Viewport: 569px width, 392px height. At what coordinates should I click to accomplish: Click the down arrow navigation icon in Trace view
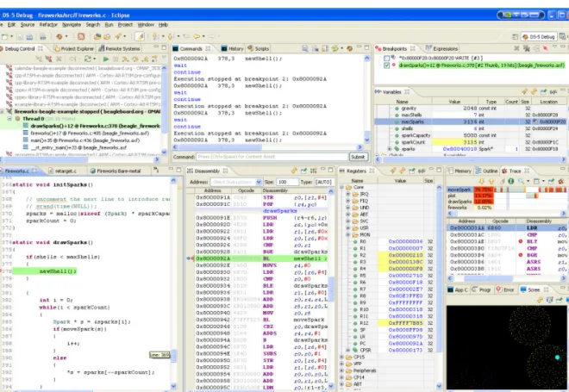click(482, 181)
